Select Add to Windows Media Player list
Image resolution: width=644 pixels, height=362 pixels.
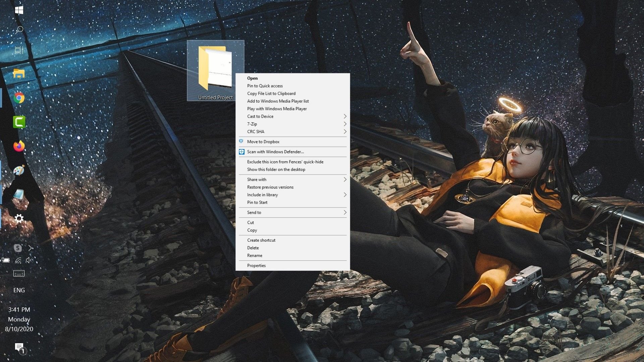click(293, 101)
